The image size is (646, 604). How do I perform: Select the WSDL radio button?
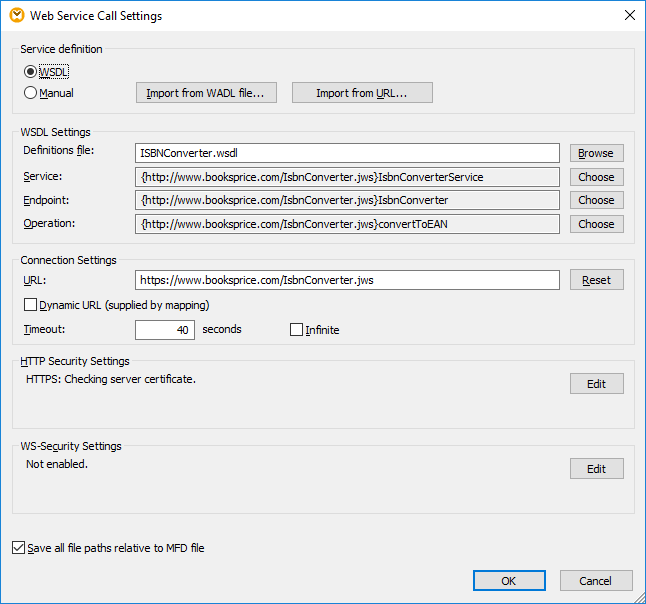pyautogui.click(x=31, y=72)
